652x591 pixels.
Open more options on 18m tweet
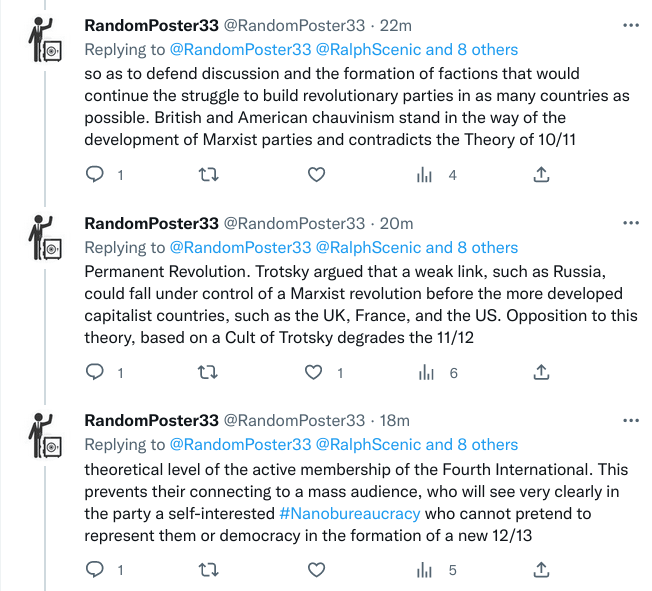point(630,420)
